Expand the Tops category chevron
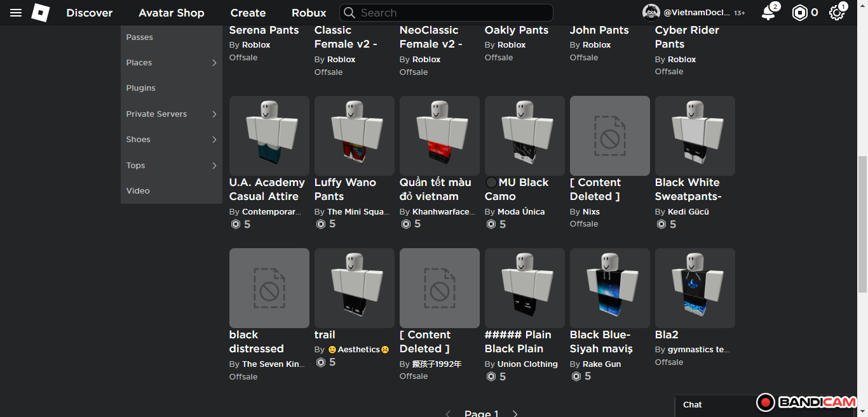Screen dimensions: 868x417 click(214, 166)
